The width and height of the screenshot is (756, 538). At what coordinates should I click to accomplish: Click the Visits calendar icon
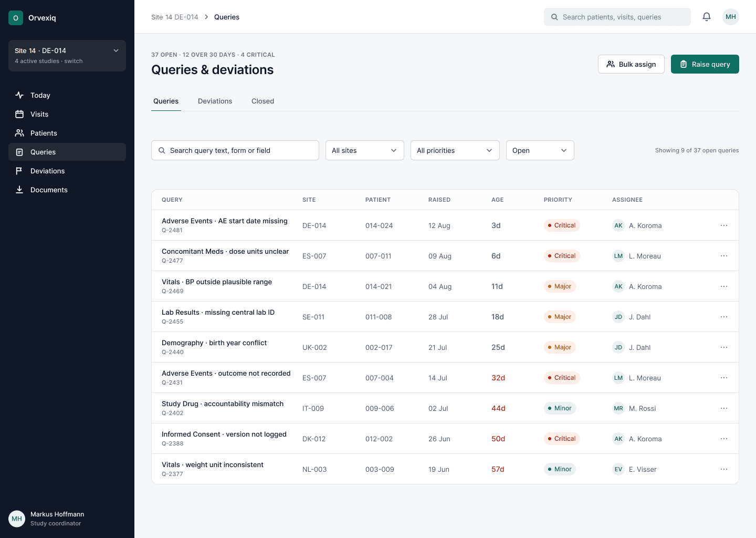point(19,114)
